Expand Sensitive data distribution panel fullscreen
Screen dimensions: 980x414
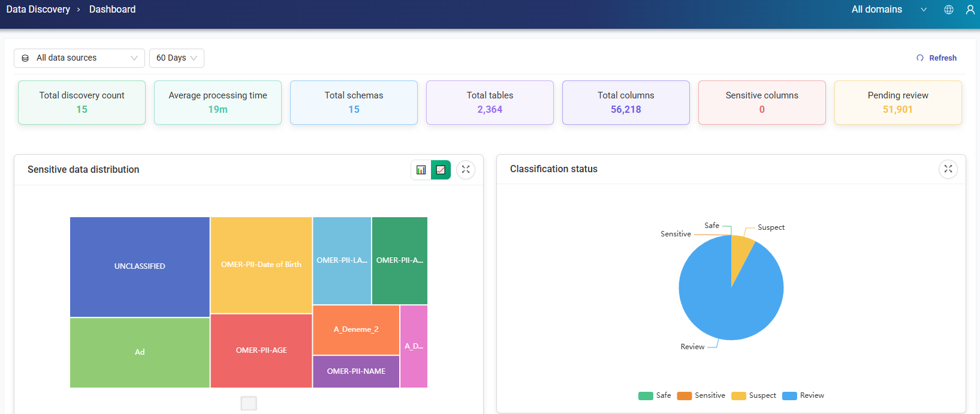coord(466,170)
